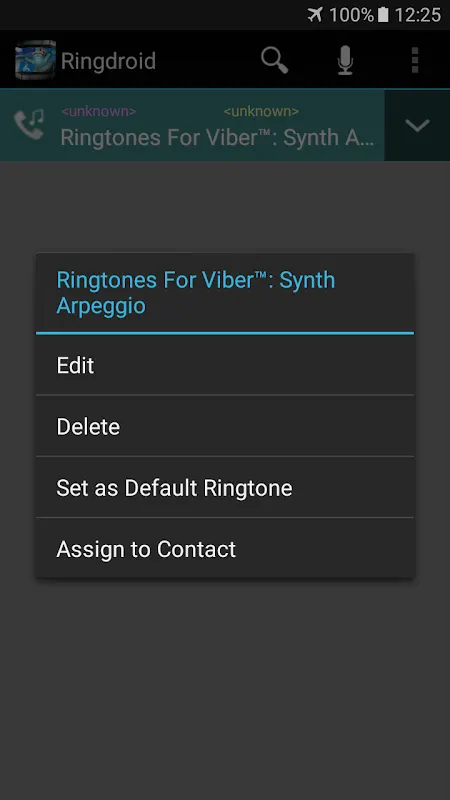
Task: Tap the Ringdroid app logo icon
Action: (x=35, y=60)
